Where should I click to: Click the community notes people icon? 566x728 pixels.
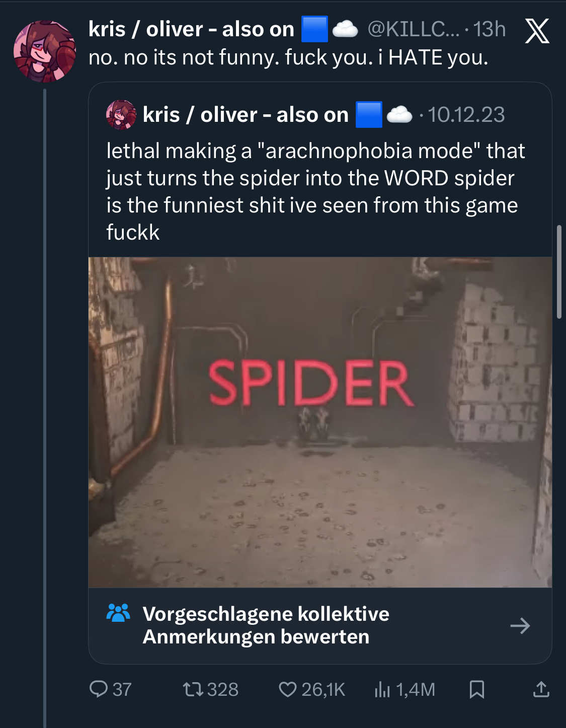pos(118,613)
